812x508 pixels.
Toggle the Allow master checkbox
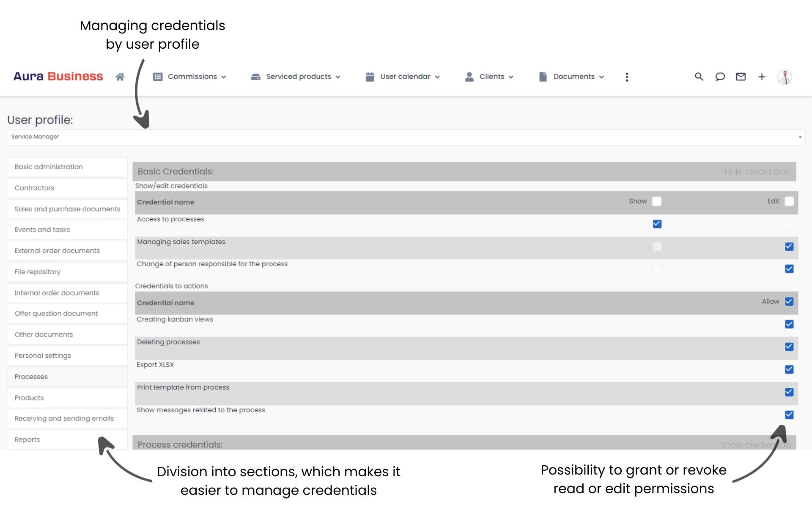click(x=789, y=301)
